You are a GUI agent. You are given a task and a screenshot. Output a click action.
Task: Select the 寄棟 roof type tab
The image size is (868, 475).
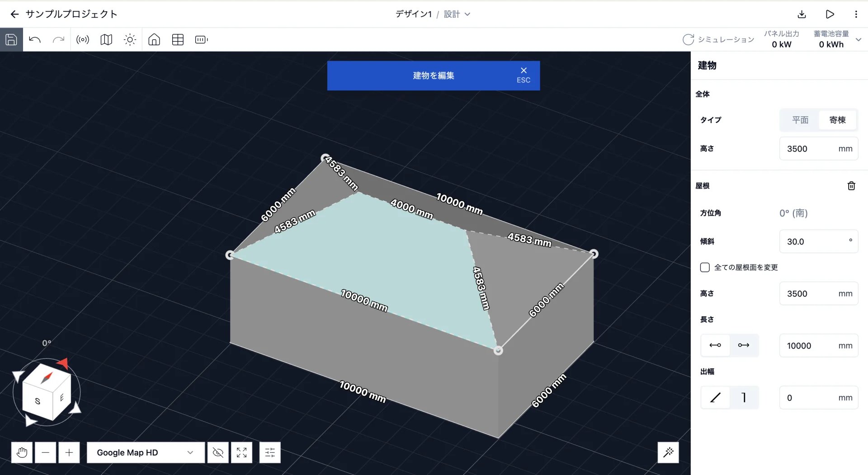pos(837,120)
